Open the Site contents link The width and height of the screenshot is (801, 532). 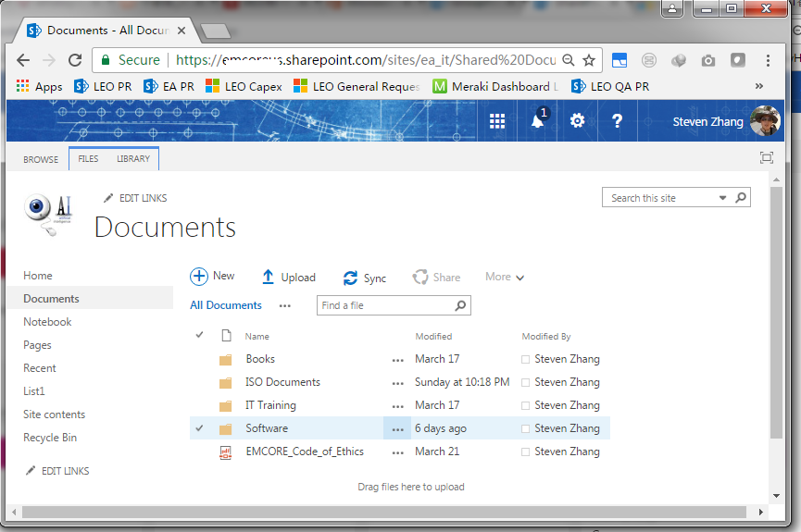54,414
